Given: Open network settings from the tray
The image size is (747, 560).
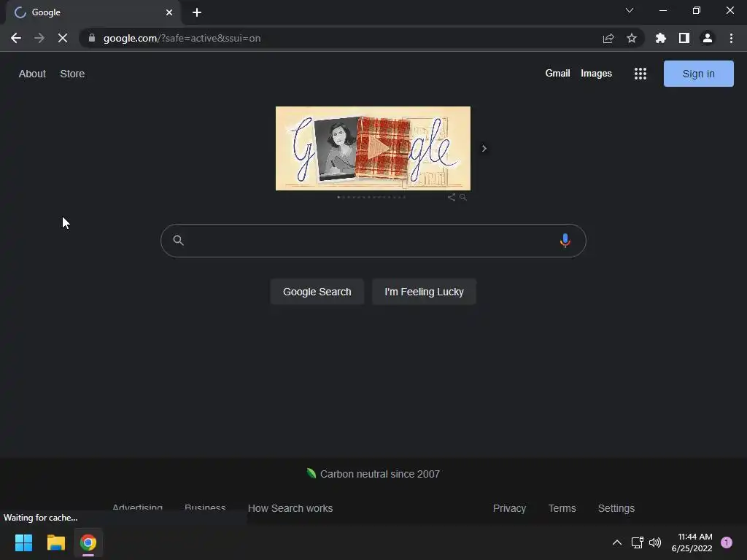Looking at the screenshot, I should [637, 542].
